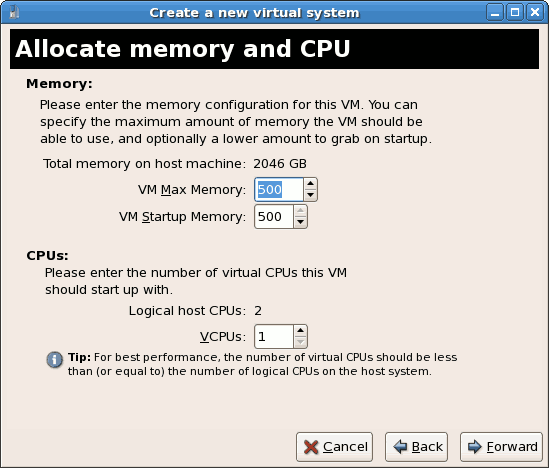Viewport: 549px width, 468px height.
Task: Decrease VM Startup Memory with down arrow
Action: coord(300,222)
